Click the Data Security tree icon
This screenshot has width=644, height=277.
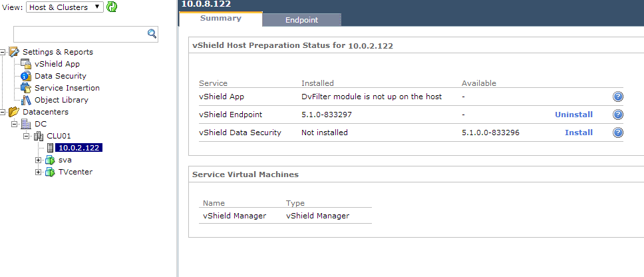pyautogui.click(x=26, y=76)
